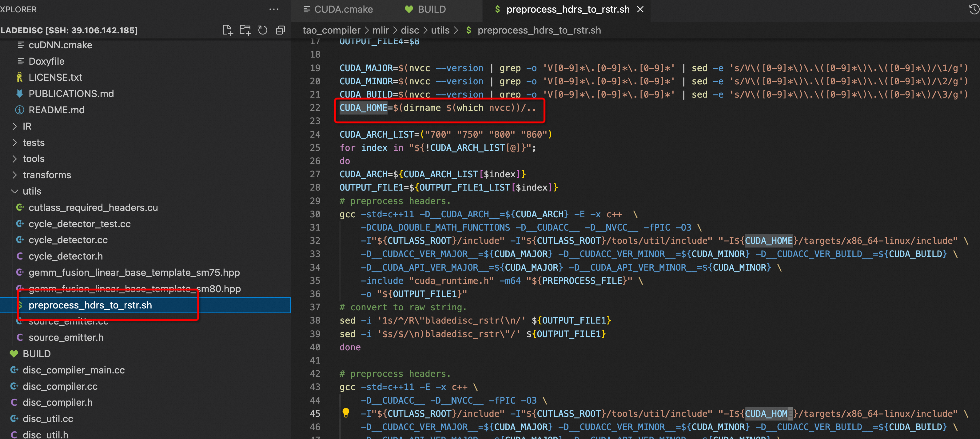Click line number 30 in the gutter

(x=315, y=214)
